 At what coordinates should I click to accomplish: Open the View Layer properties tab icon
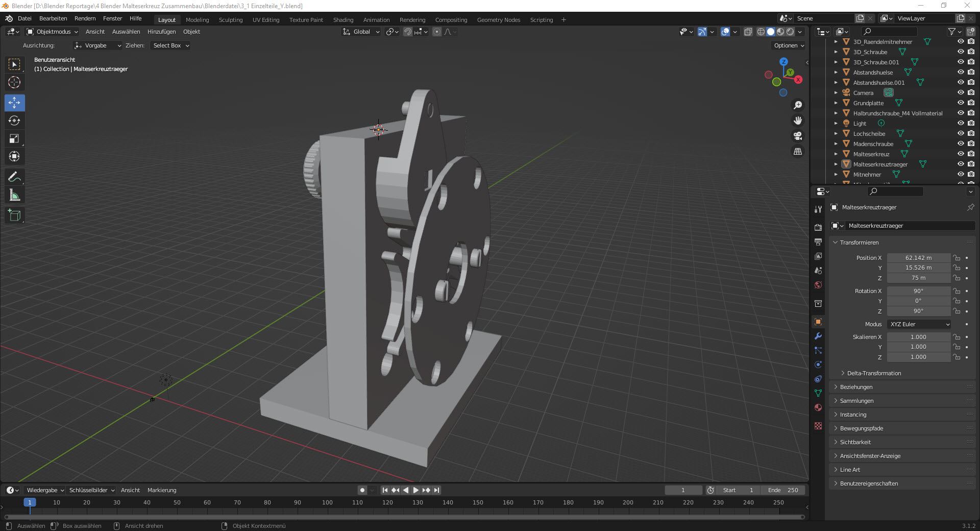818,256
